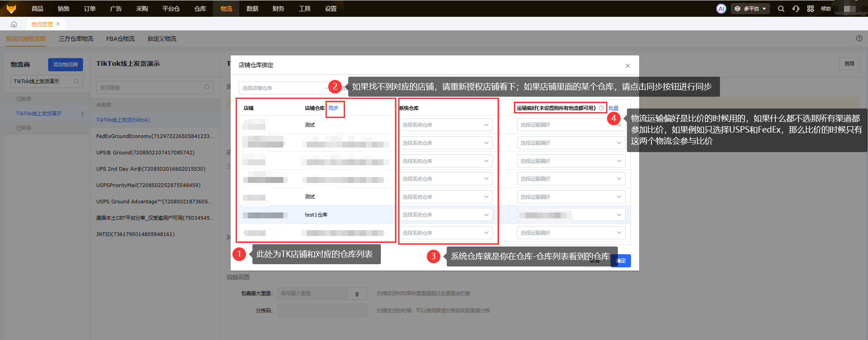Close the 店铺仓库绑定 dialog
The image size is (868, 340).
tap(627, 66)
